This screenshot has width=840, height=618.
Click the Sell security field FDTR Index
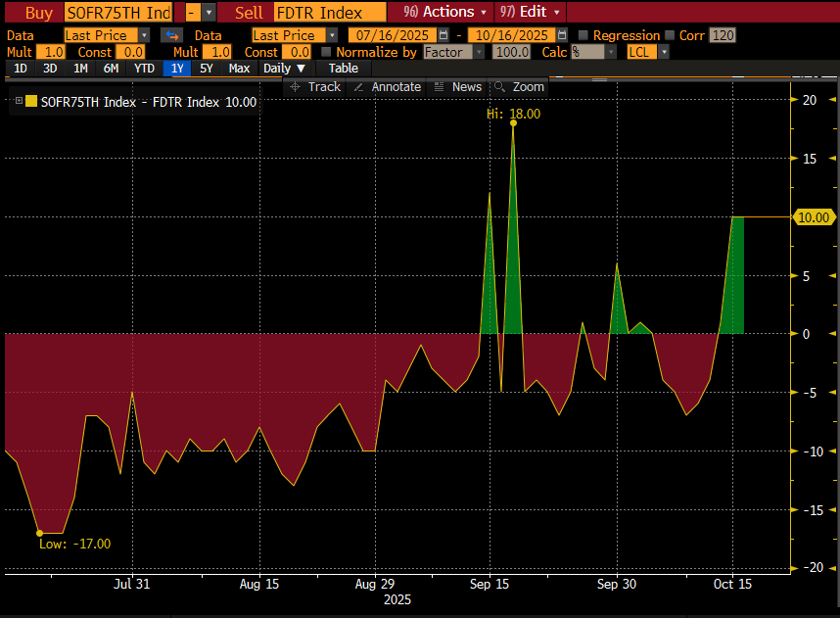coord(330,13)
